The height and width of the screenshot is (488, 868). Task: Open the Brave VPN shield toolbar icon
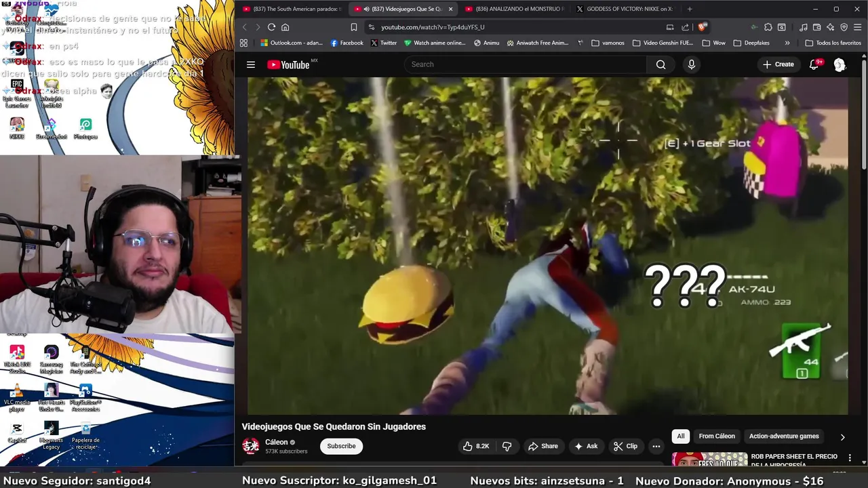pos(844,27)
